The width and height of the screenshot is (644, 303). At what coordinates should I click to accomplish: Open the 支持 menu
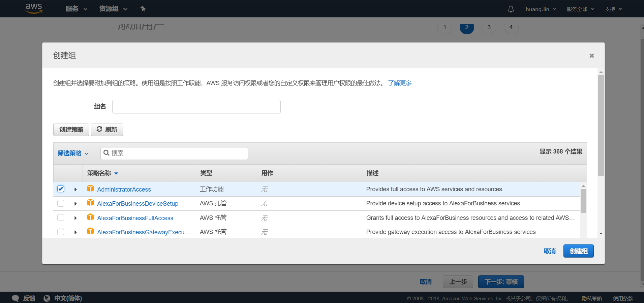click(613, 9)
